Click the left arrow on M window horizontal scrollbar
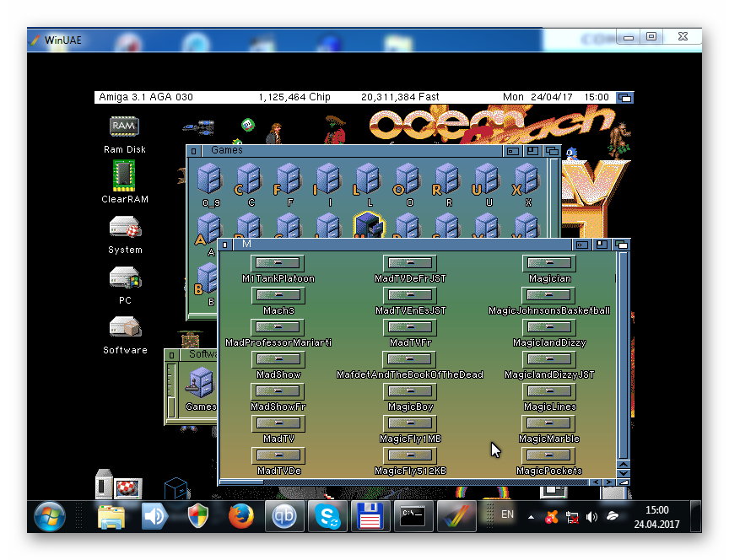 (x=596, y=482)
